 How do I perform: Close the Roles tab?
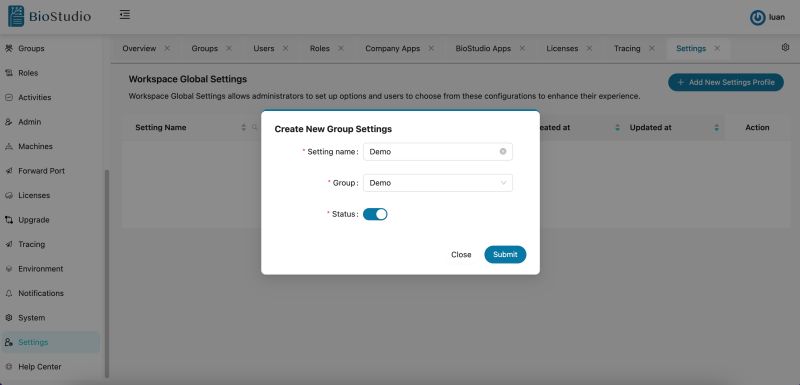341,48
